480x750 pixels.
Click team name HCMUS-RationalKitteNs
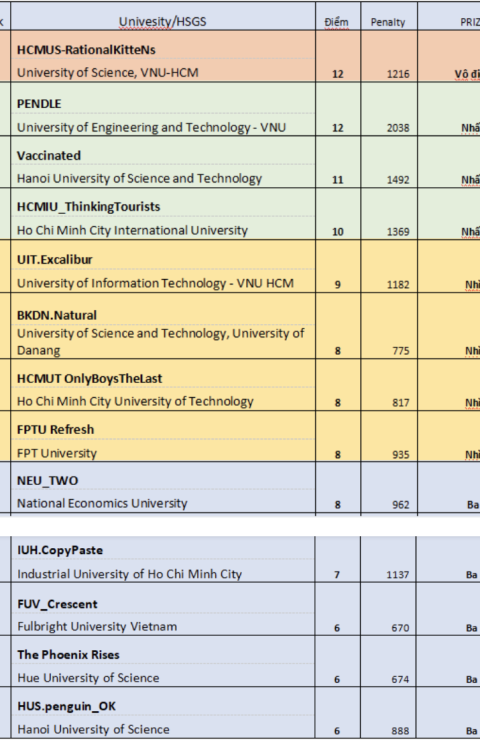(86, 50)
